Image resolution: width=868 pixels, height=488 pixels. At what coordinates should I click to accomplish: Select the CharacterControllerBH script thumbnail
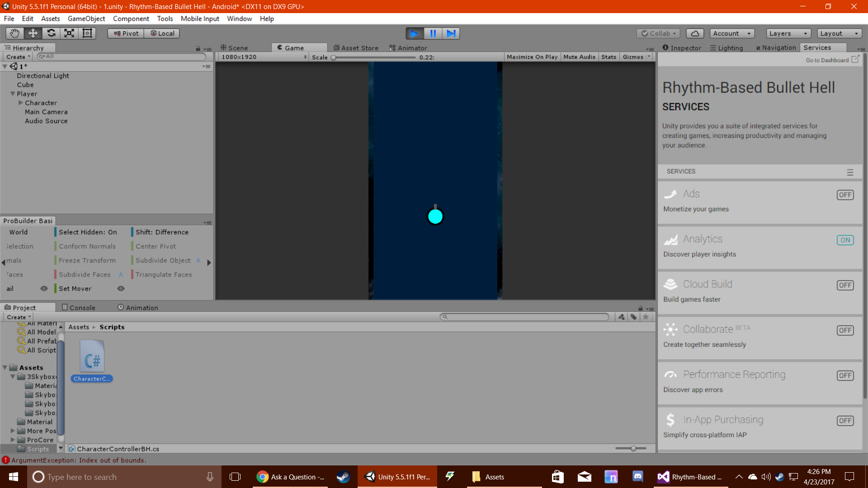[x=92, y=361]
